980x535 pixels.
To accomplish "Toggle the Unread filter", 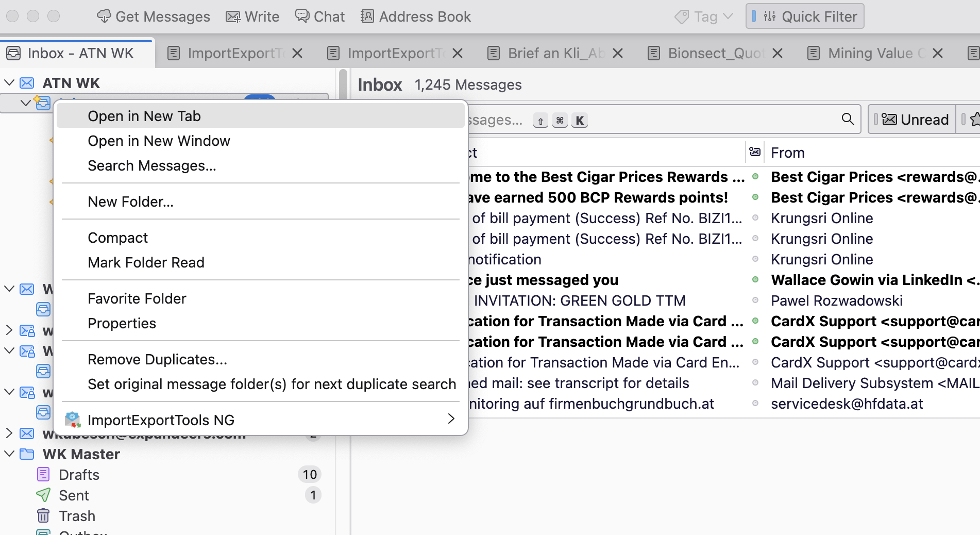I will click(912, 120).
